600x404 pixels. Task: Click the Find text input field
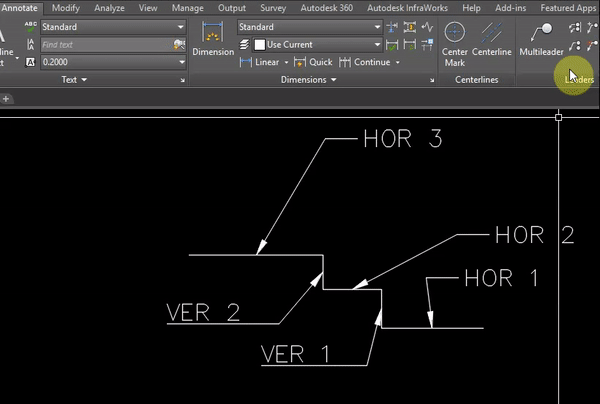tap(107, 45)
